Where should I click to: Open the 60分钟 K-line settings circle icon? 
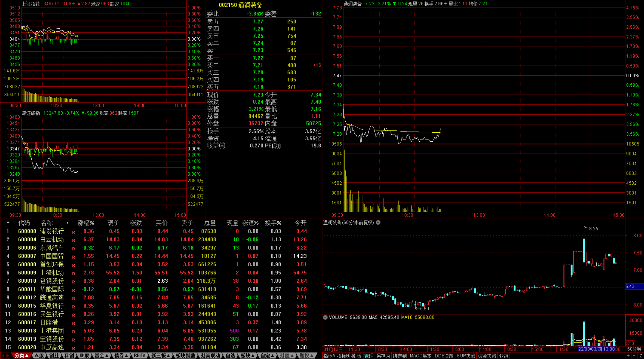pos(378,223)
